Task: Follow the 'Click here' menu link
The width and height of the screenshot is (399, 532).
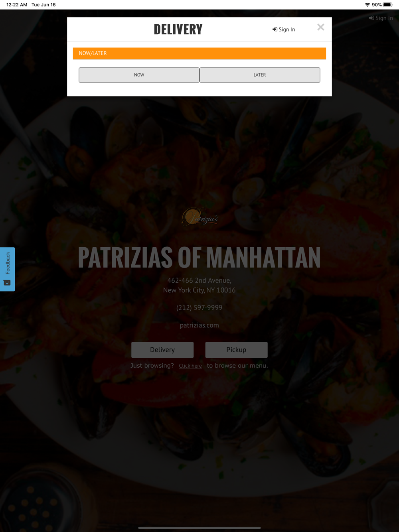Action: 190,366
